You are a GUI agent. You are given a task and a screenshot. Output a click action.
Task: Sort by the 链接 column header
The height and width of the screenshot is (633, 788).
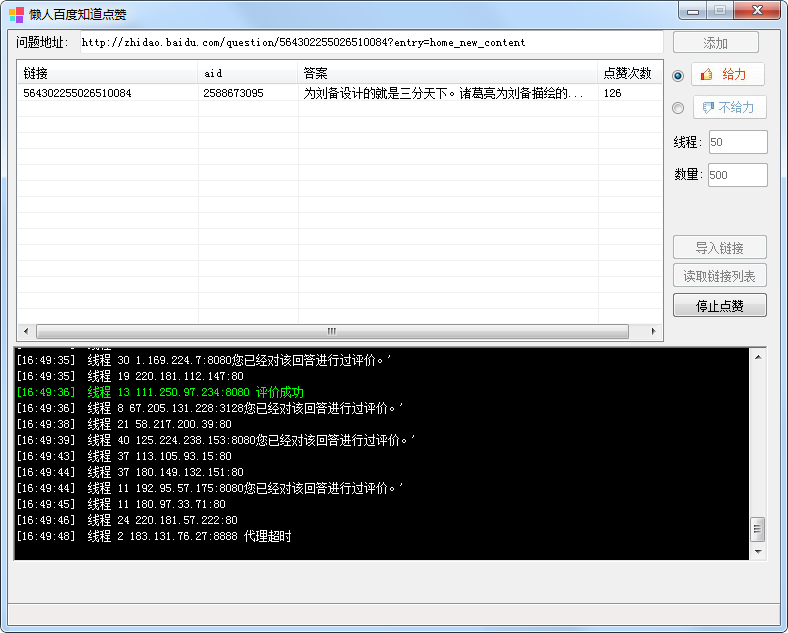pos(107,73)
